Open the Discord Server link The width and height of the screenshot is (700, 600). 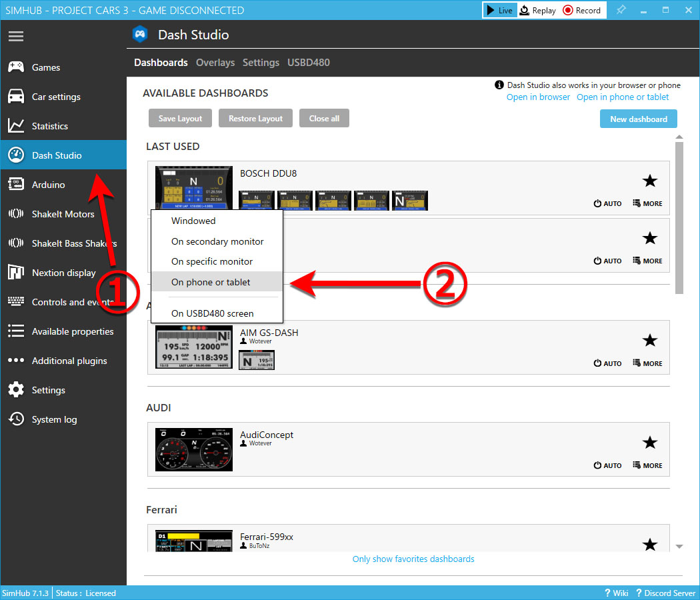point(665,593)
